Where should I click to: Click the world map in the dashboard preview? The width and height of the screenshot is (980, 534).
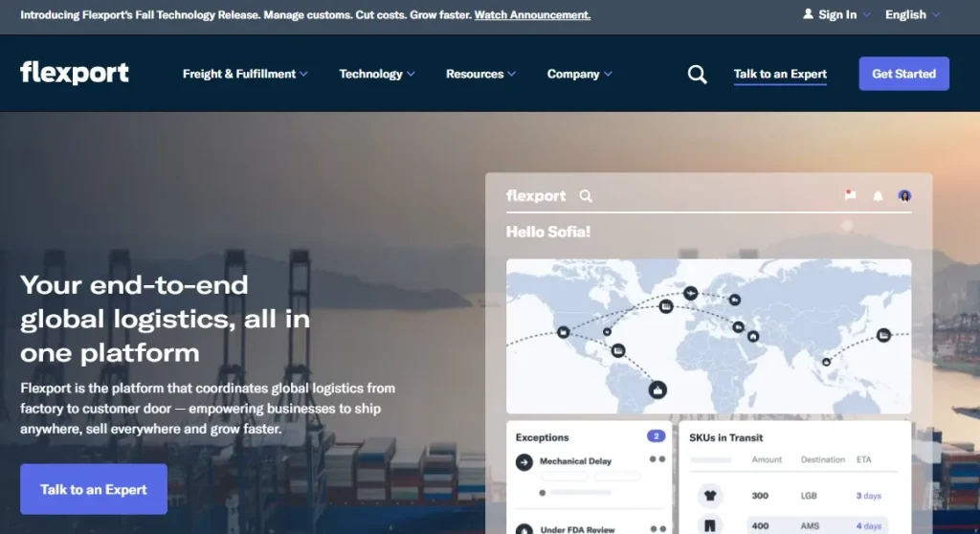point(708,336)
